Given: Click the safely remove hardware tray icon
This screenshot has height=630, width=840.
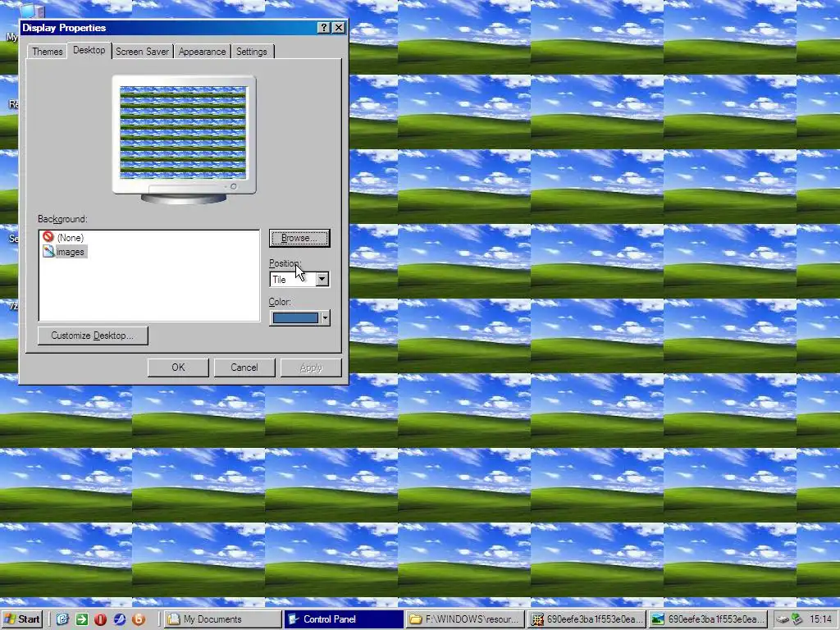Looking at the screenshot, I should (783, 619).
